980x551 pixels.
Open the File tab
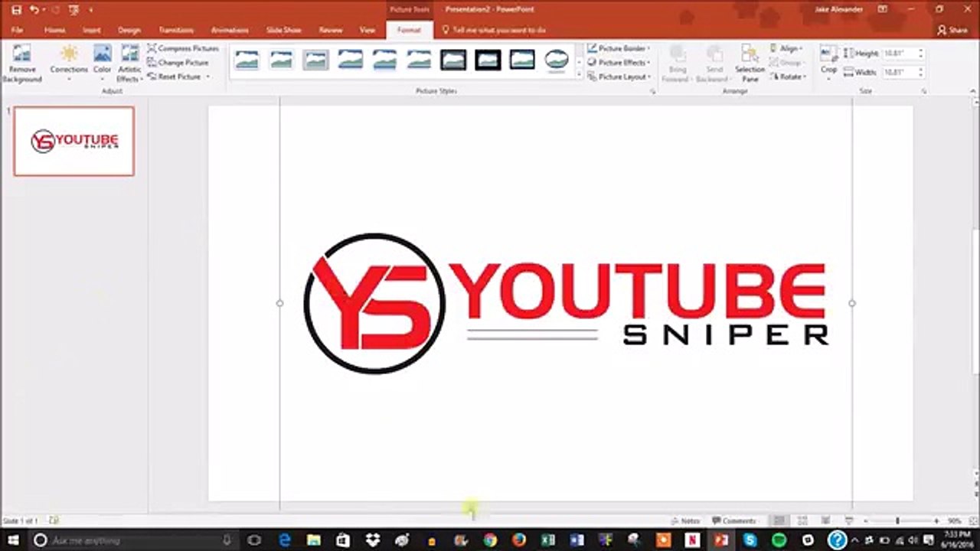pyautogui.click(x=17, y=30)
